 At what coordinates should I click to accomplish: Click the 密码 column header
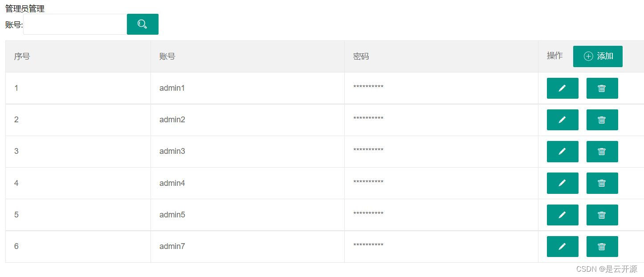pos(361,56)
